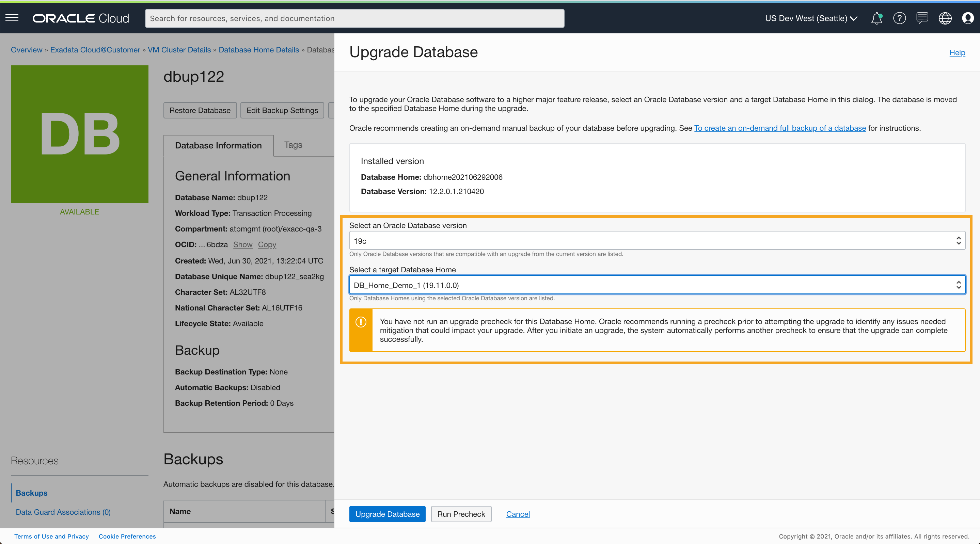Click the Oracle Cloud logo
Screen dimensions: 980x544
(81, 18)
